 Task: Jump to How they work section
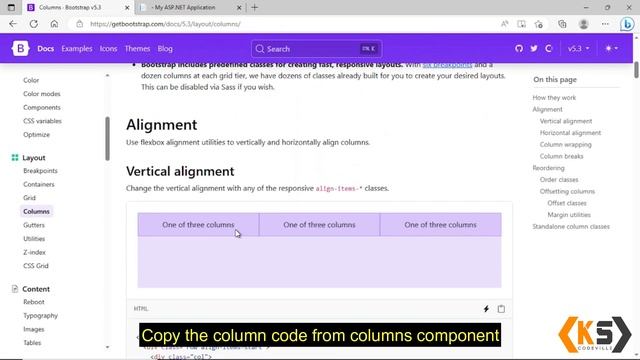click(x=554, y=98)
